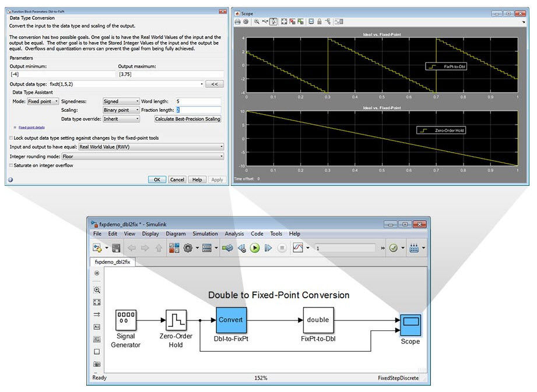Screen dimensions: 537x392
Task: Click the green Run simulation button
Action: click(x=255, y=248)
